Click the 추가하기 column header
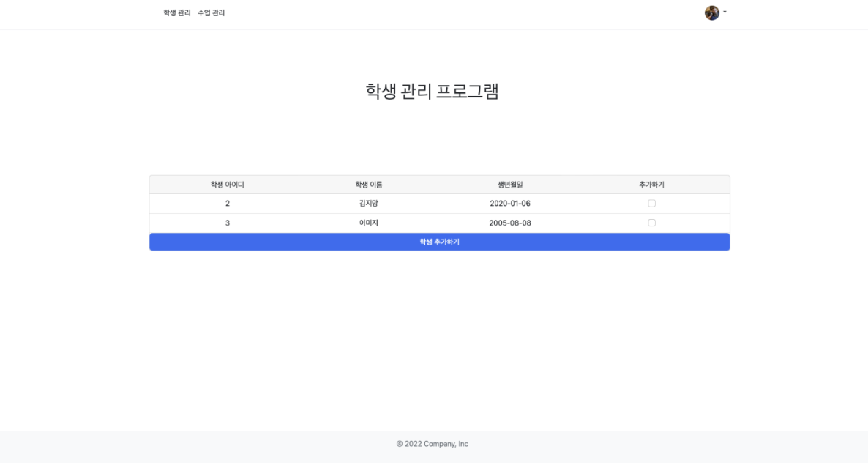This screenshot has width=868, height=463. coord(651,185)
